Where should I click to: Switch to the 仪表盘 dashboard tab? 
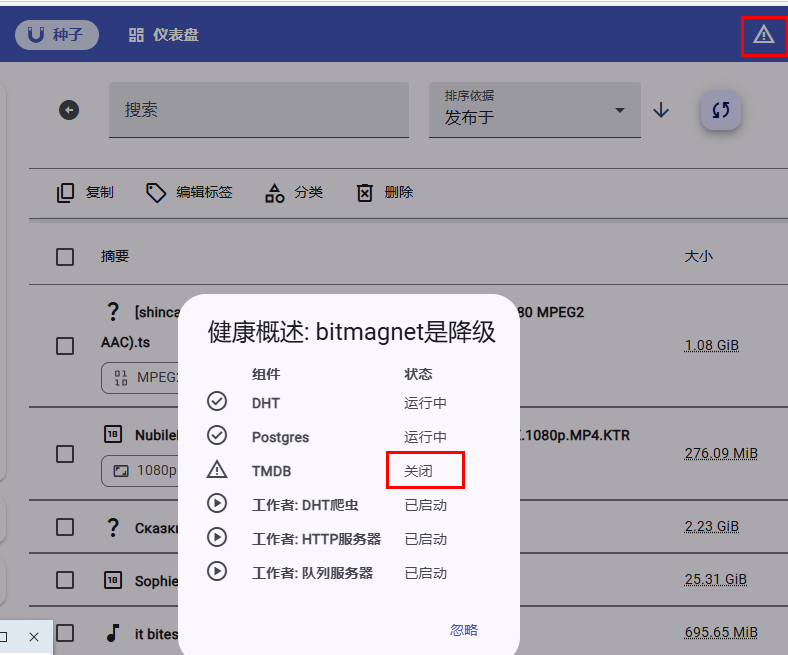click(x=163, y=35)
